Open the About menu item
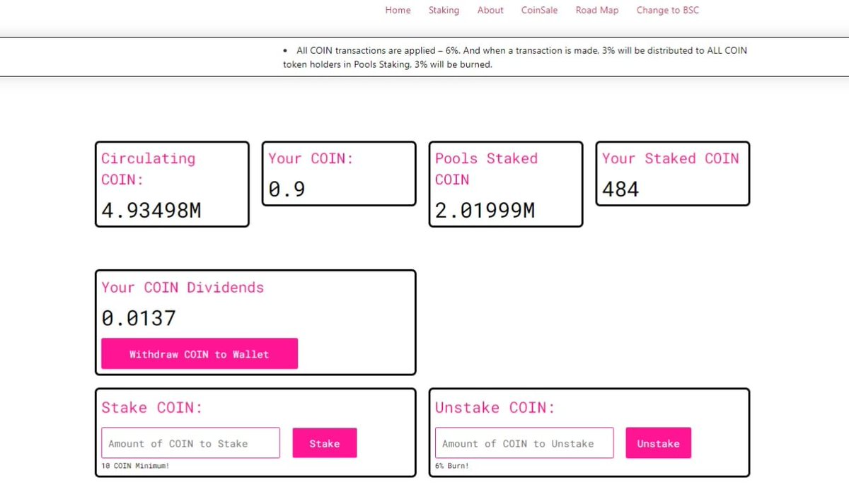Image resolution: width=849 pixels, height=504 pixels. point(490,10)
